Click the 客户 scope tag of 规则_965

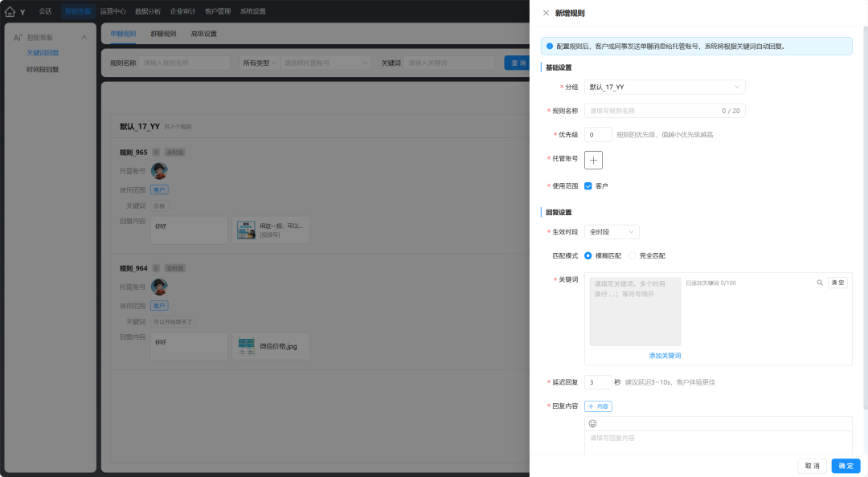click(159, 190)
